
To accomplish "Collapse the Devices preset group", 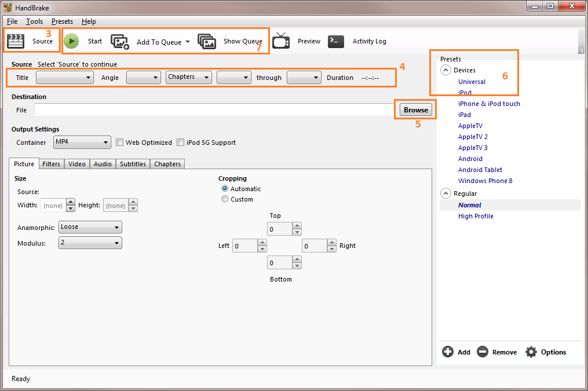I will coord(445,70).
